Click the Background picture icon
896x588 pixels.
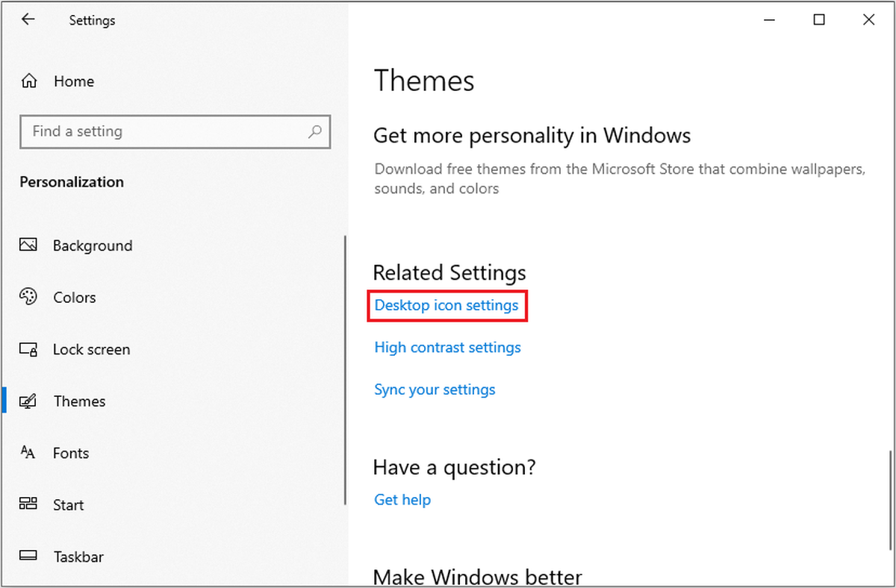pyautogui.click(x=28, y=245)
